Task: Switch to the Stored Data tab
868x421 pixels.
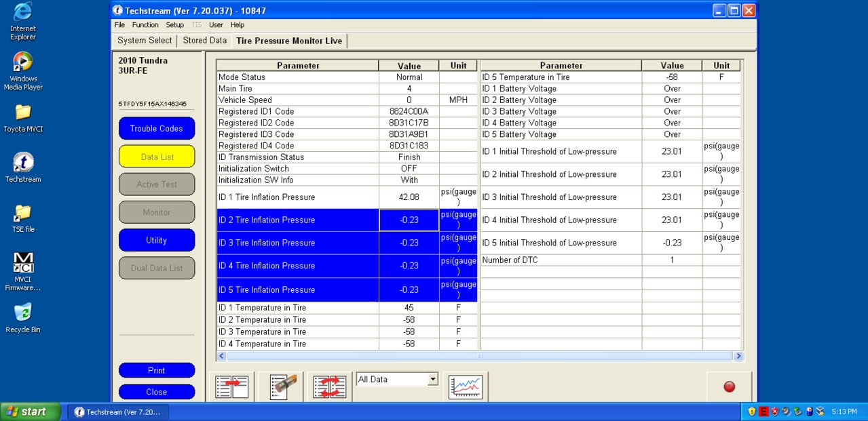Action: (204, 41)
